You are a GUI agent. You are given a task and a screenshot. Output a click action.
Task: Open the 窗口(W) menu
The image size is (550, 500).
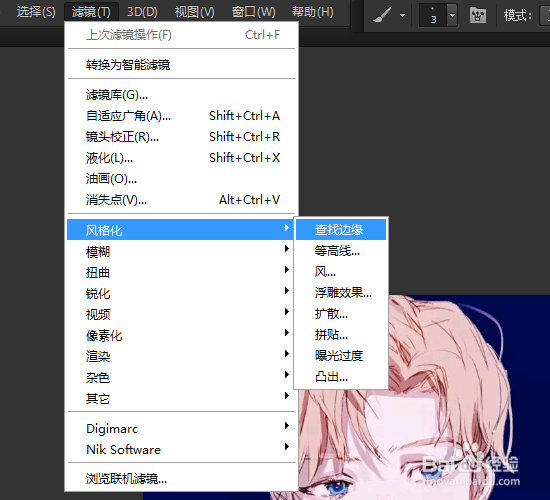[254, 12]
